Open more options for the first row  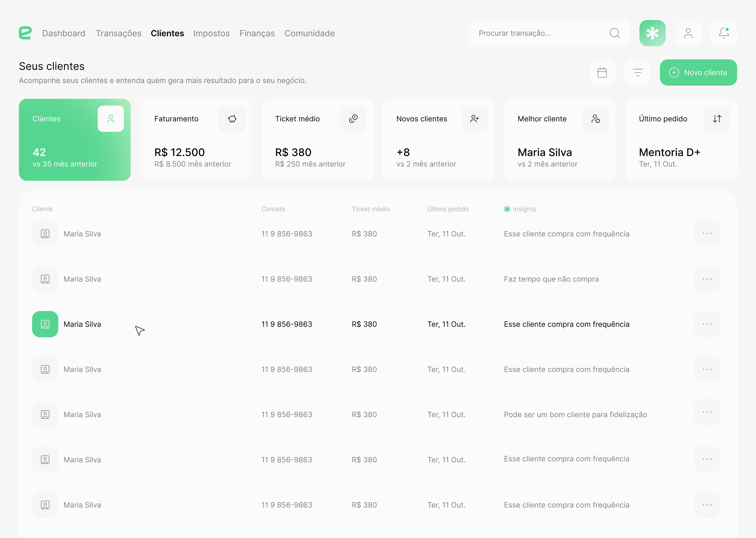707,234
